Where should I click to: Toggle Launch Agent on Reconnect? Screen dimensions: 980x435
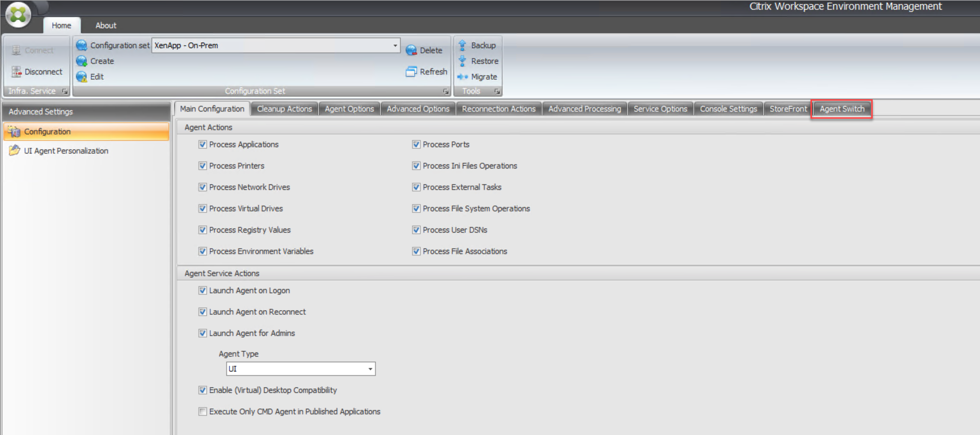[x=203, y=312]
